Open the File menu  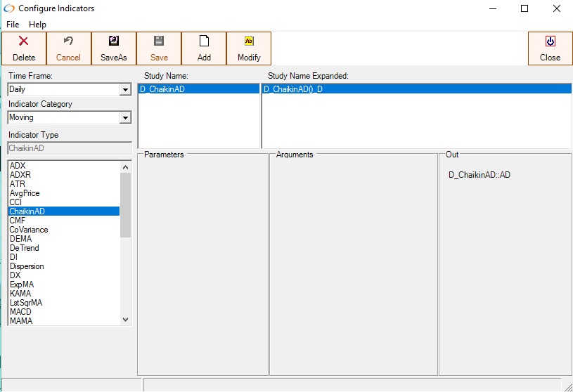13,25
